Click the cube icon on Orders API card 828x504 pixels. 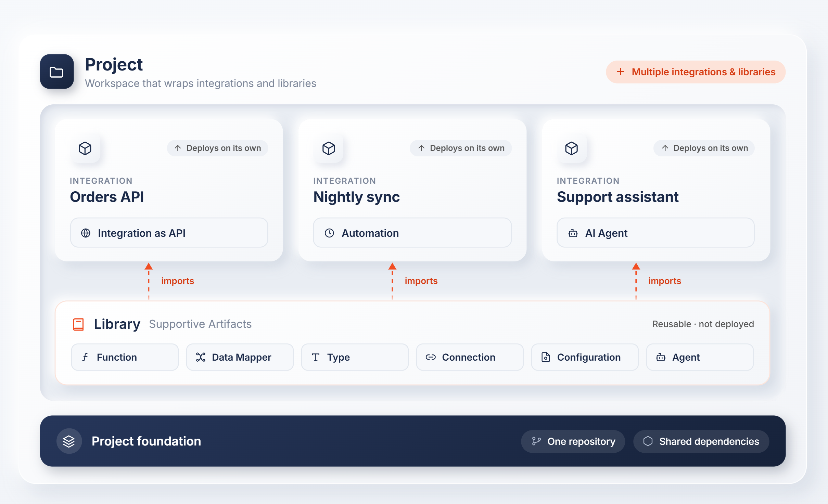pyautogui.click(x=85, y=148)
